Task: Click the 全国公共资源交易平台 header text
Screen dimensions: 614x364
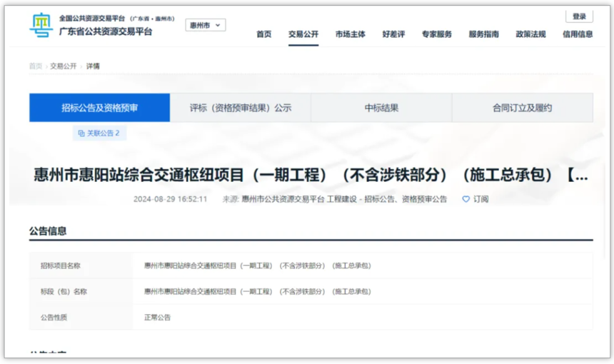Action: (x=92, y=19)
